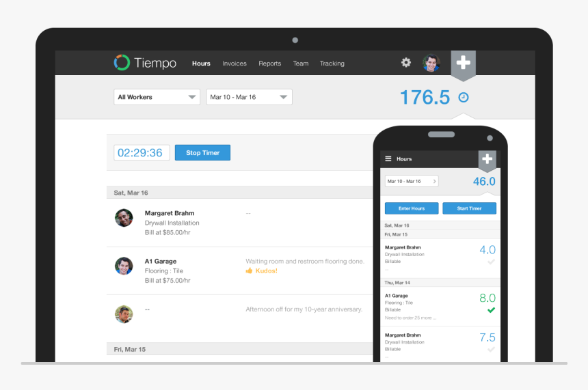Open the Team tab
This screenshot has height=390, width=588.
[301, 64]
